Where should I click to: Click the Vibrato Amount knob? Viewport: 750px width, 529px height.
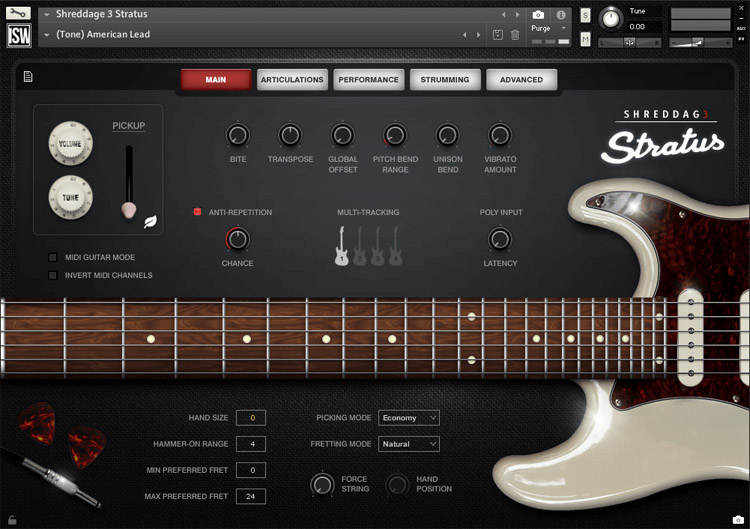(500, 135)
